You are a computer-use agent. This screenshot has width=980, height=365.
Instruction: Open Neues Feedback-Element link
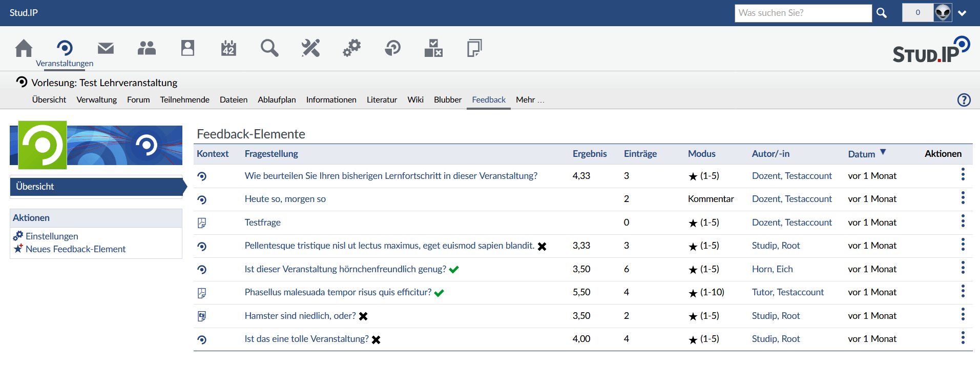coord(75,249)
